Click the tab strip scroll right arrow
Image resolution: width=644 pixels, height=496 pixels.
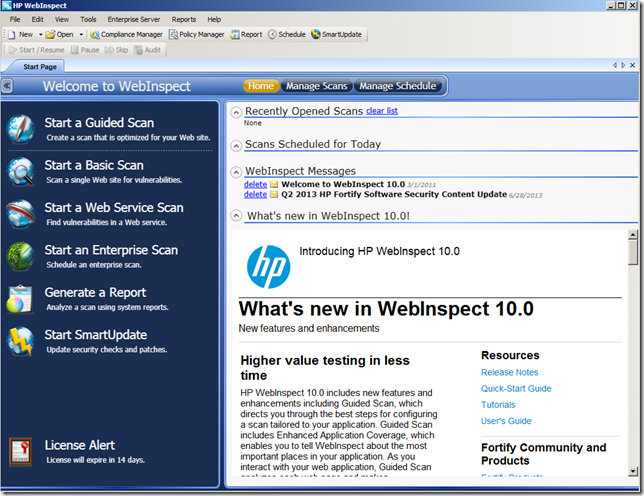coord(623,65)
